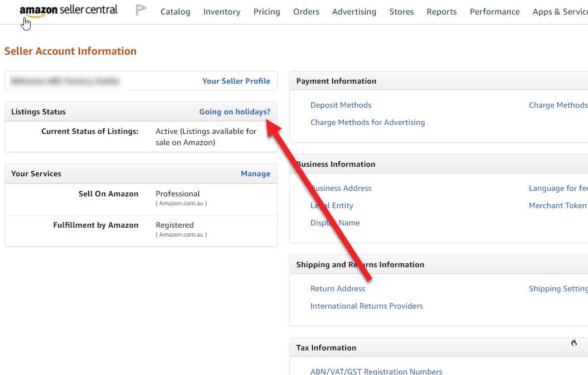Open the Advertising menu

pyautogui.click(x=354, y=12)
